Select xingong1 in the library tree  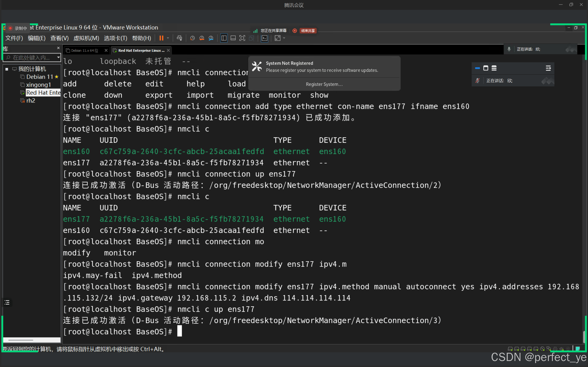[38, 85]
